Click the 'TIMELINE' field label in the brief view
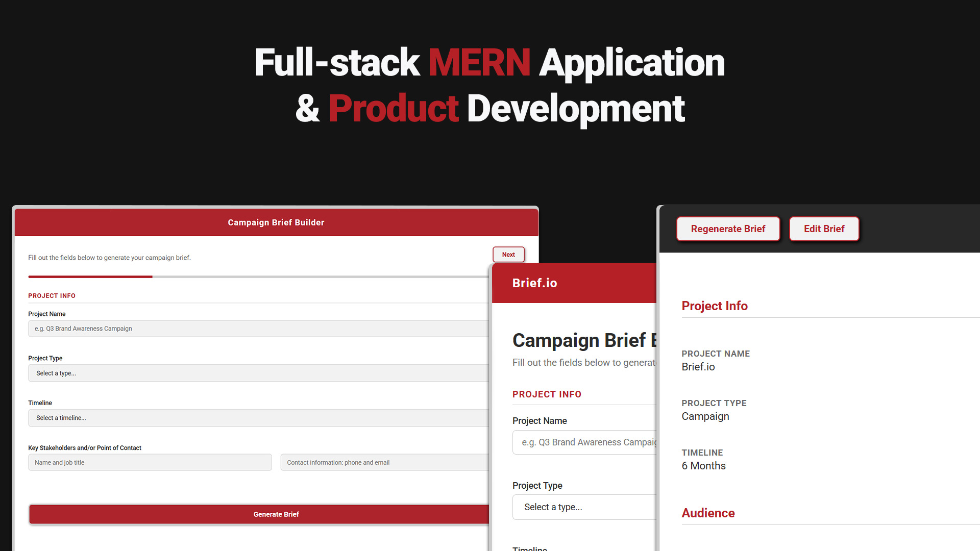This screenshot has width=980, height=551. [x=702, y=453]
